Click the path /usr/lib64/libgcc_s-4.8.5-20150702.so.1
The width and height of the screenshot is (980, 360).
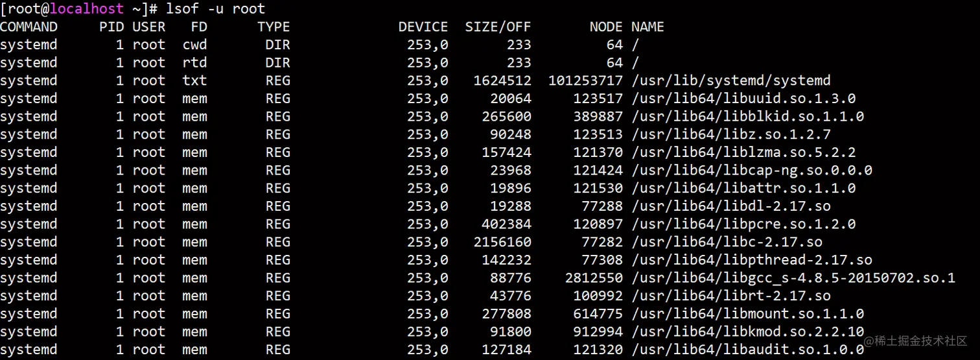pyautogui.click(x=793, y=278)
